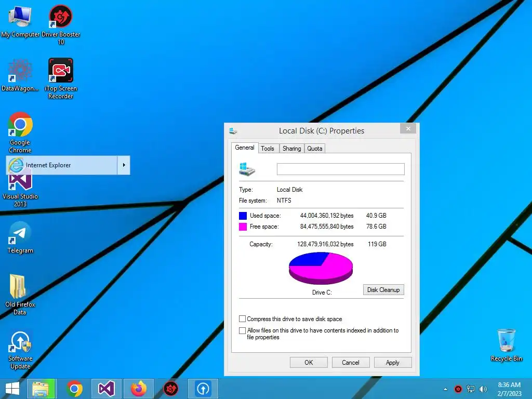Screen dimensions: 532x399
Task: Click '78.6 GB' free size text
Action: coord(376,227)
